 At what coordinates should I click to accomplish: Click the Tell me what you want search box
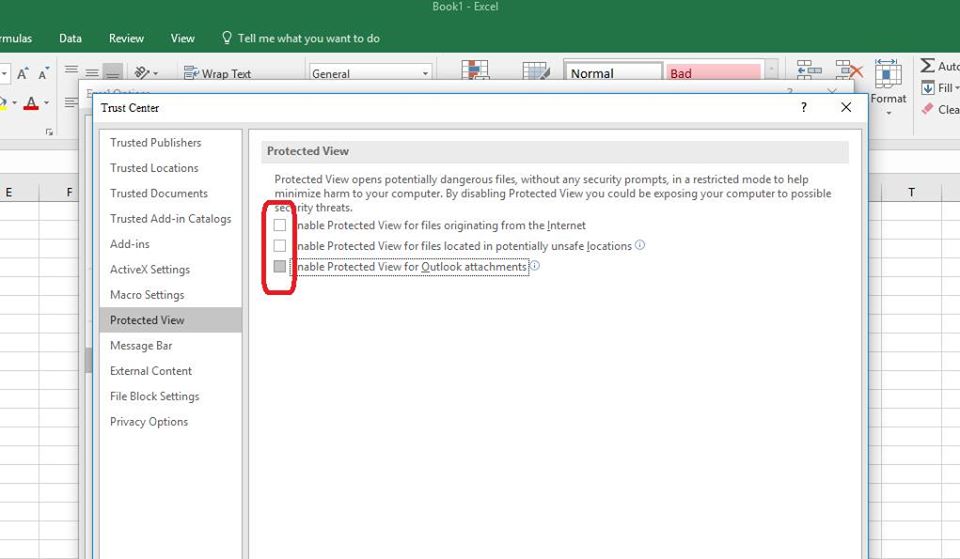coord(308,38)
